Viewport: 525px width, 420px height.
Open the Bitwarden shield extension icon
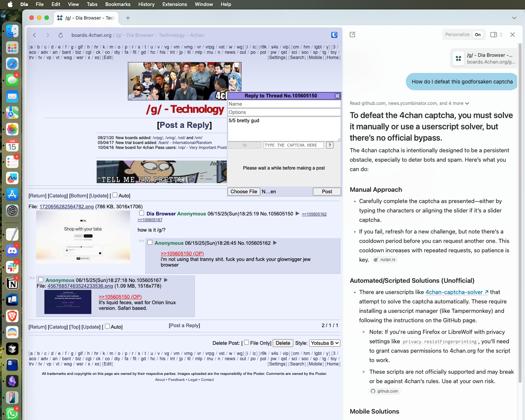334,35
